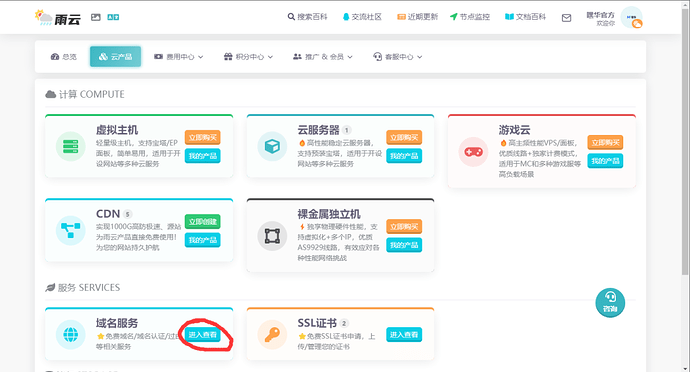Click 立即购买 on the 虚拟主机 card
Image resolution: width=690 pixels, height=372 pixels.
pos(202,137)
